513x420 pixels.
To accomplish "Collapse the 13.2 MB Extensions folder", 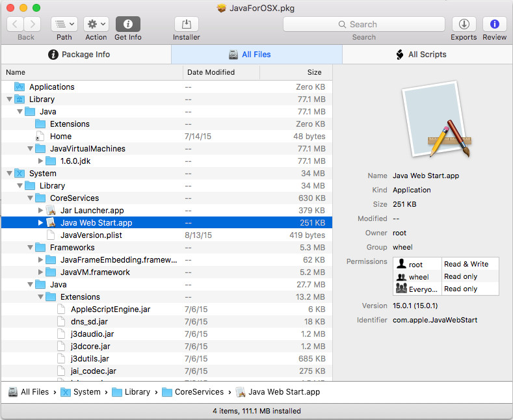I will [x=40, y=297].
